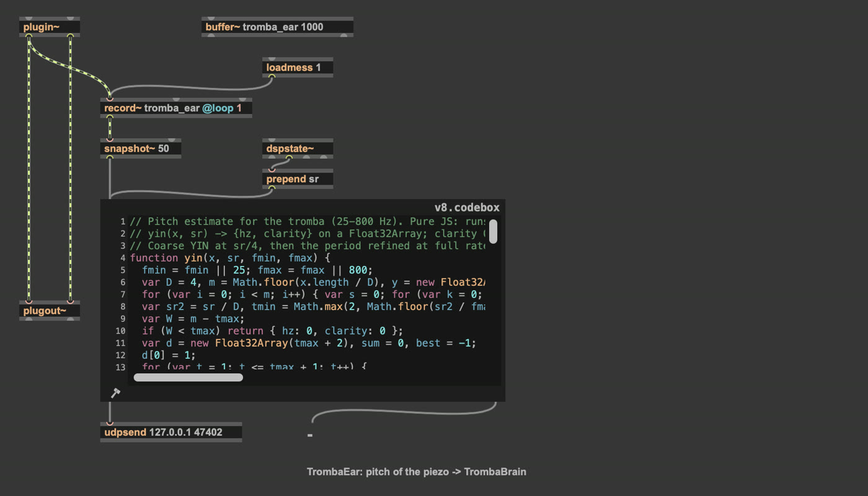Click code line 6 var D = 4
Viewport: 868px width, 496px height.
click(313, 282)
